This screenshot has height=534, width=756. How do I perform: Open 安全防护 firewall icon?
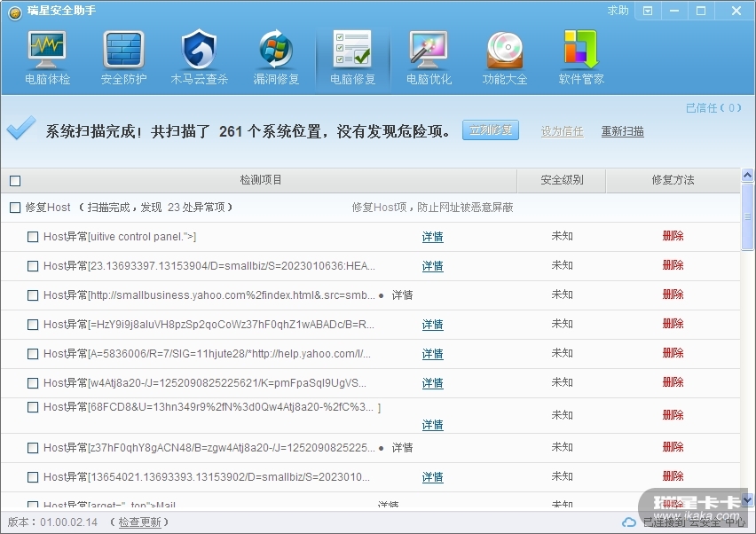point(123,51)
